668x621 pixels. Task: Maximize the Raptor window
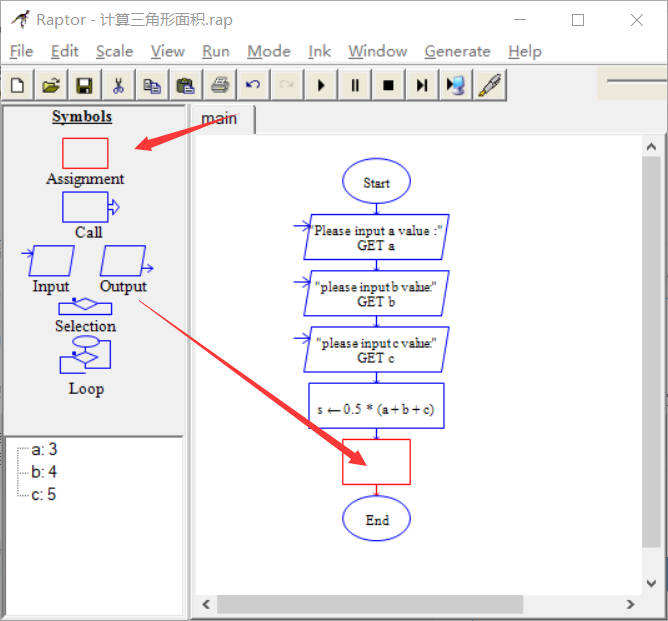coord(578,20)
